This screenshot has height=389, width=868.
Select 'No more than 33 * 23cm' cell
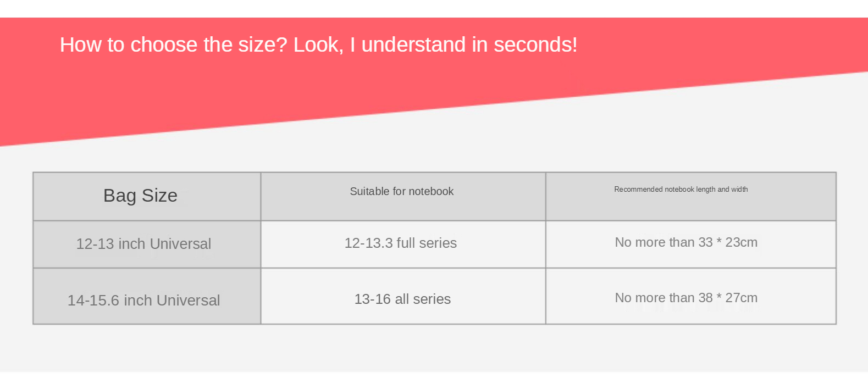[x=691, y=244]
